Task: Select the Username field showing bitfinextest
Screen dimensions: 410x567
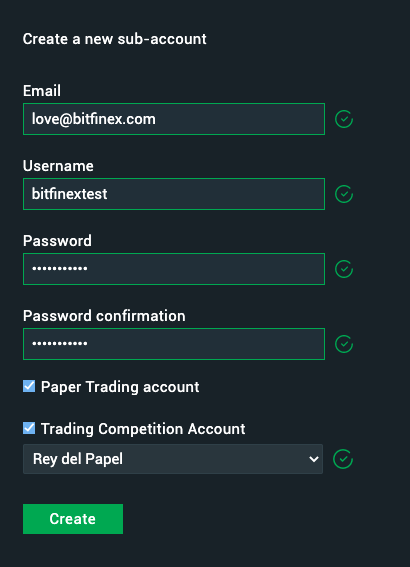Action: (x=174, y=194)
